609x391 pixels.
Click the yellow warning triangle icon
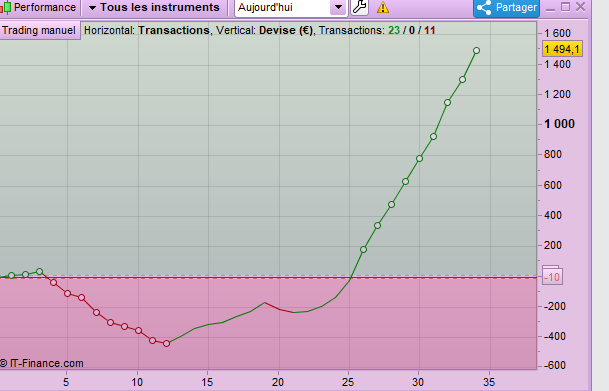tap(383, 7)
